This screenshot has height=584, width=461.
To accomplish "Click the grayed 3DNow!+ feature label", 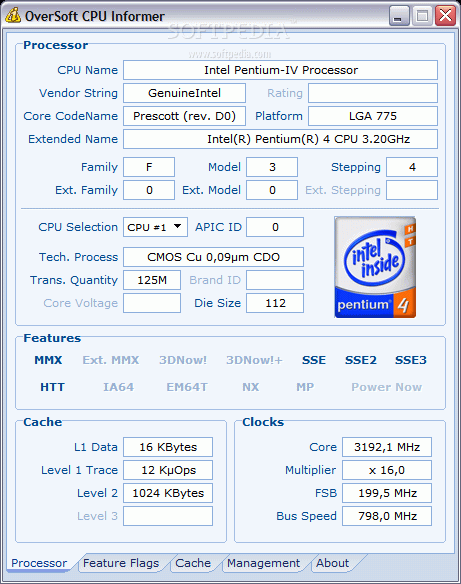I will [x=254, y=360].
